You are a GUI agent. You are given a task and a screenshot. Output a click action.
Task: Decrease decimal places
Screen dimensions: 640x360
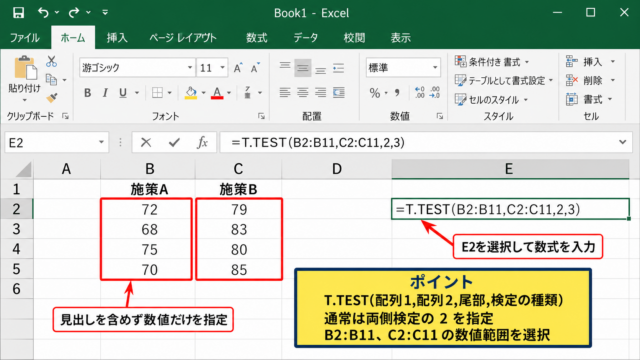click(x=435, y=93)
